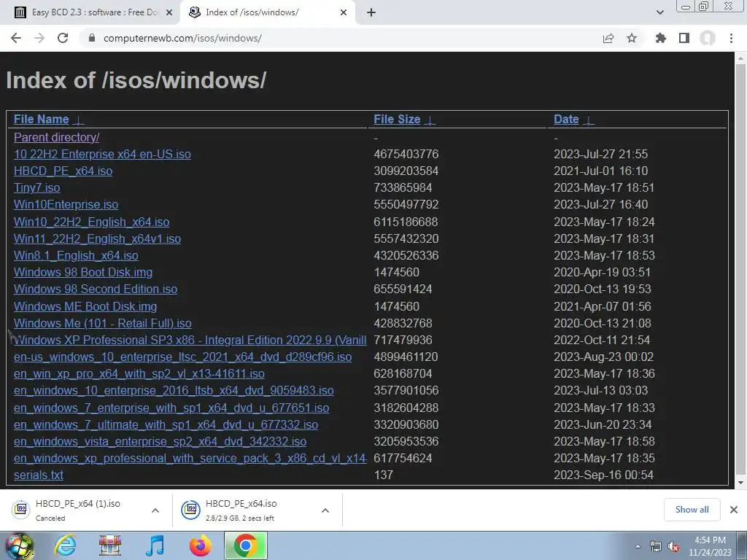
Task: Select Win8.1_English_x64.iso link
Action: 76,256
